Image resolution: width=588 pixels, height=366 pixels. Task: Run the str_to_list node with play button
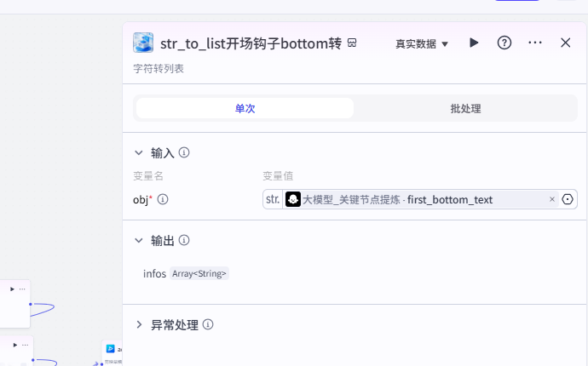click(x=475, y=43)
